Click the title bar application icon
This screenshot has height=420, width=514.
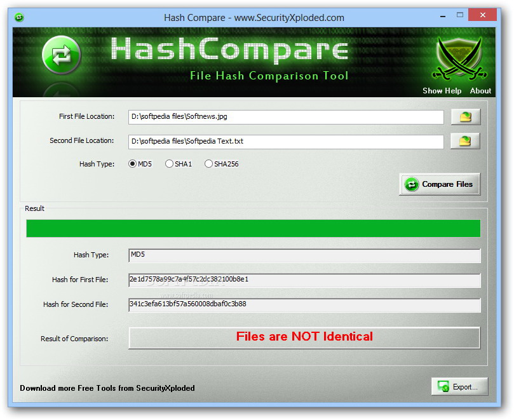click(x=19, y=17)
